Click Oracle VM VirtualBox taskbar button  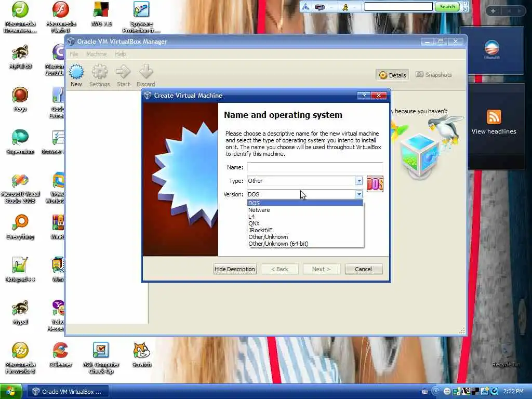[68, 392]
